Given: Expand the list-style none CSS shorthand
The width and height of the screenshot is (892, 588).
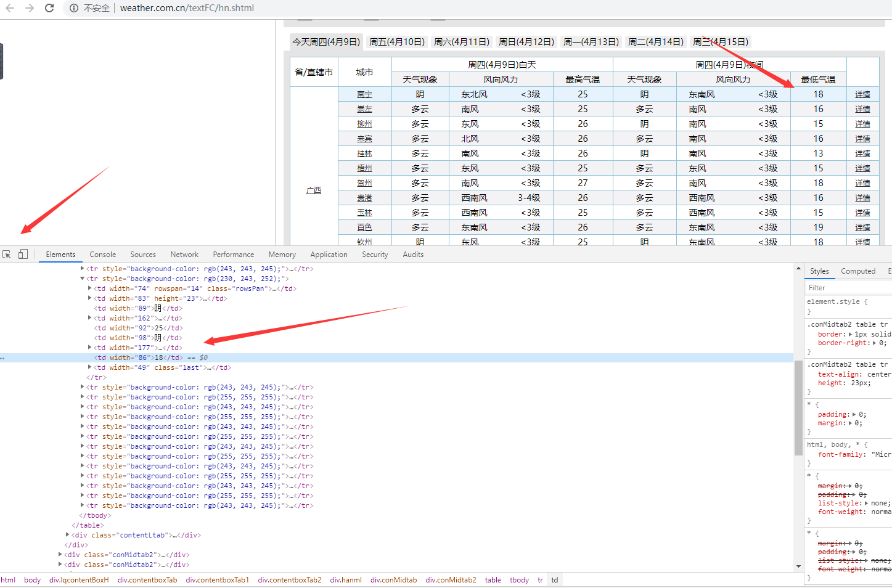Looking at the screenshot, I should pos(867,503).
